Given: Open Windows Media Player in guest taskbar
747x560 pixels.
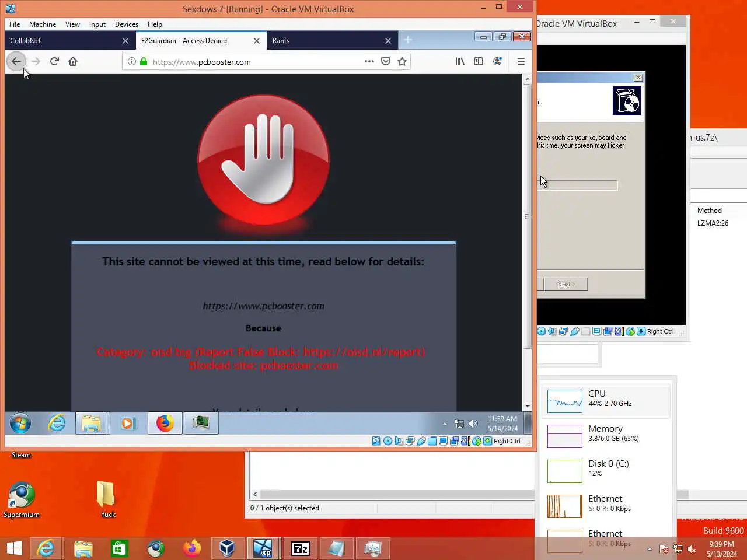Looking at the screenshot, I should 127,423.
